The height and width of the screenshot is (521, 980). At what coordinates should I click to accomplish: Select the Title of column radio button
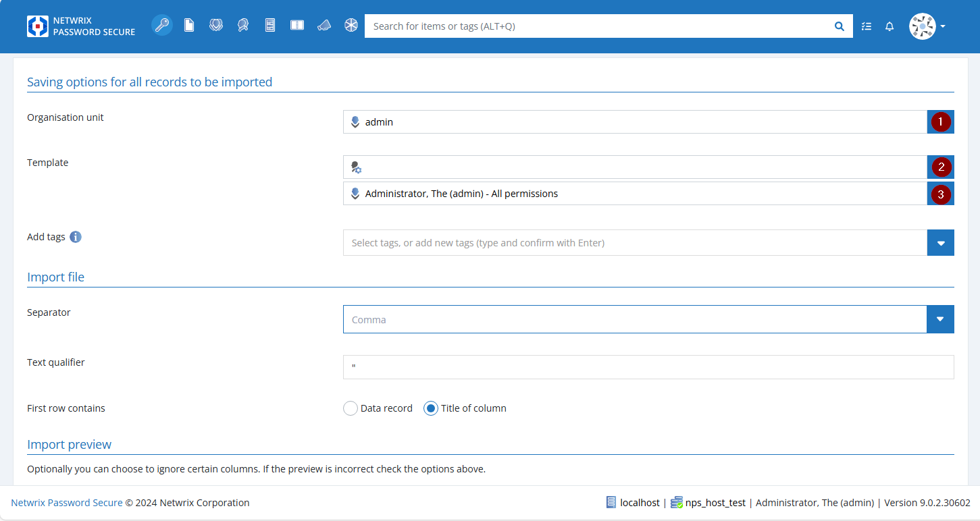click(x=431, y=408)
